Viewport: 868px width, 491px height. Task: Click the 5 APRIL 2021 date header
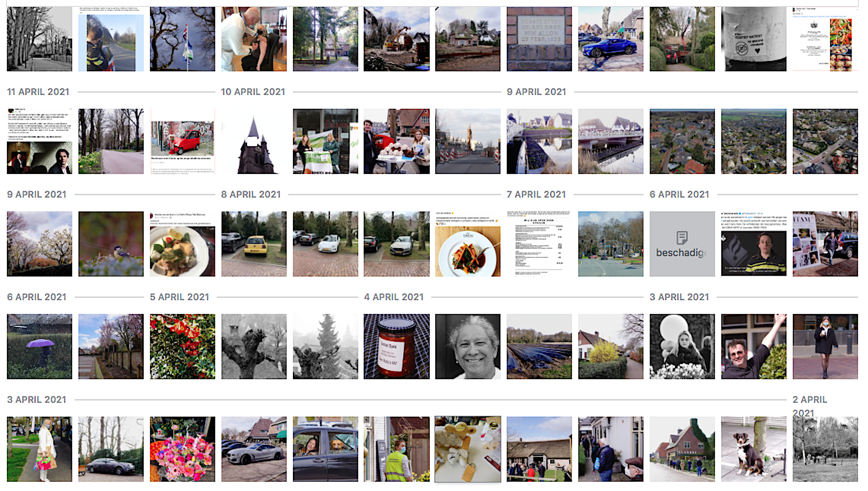pos(180,297)
